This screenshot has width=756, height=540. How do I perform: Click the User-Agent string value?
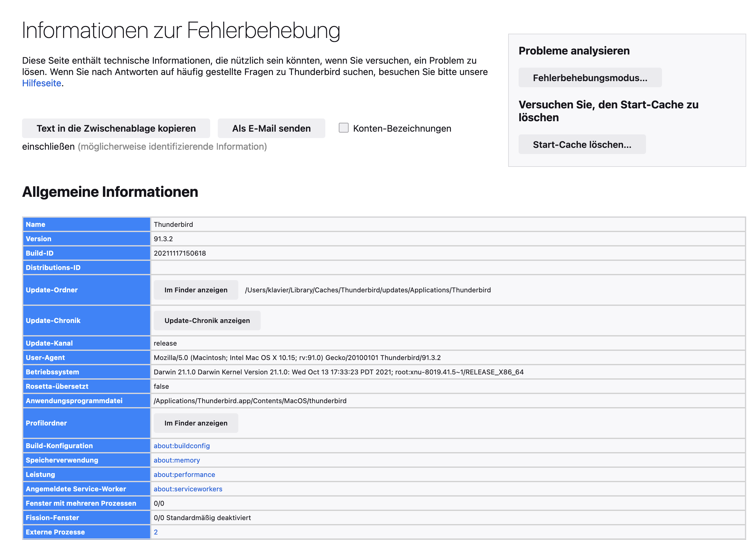coord(297,358)
